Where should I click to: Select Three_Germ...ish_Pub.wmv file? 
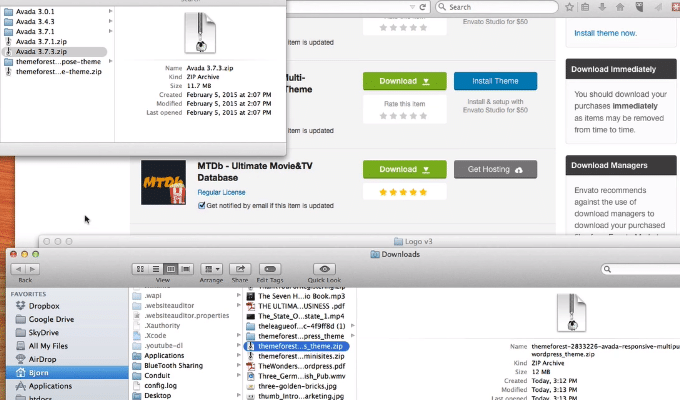[301, 376]
